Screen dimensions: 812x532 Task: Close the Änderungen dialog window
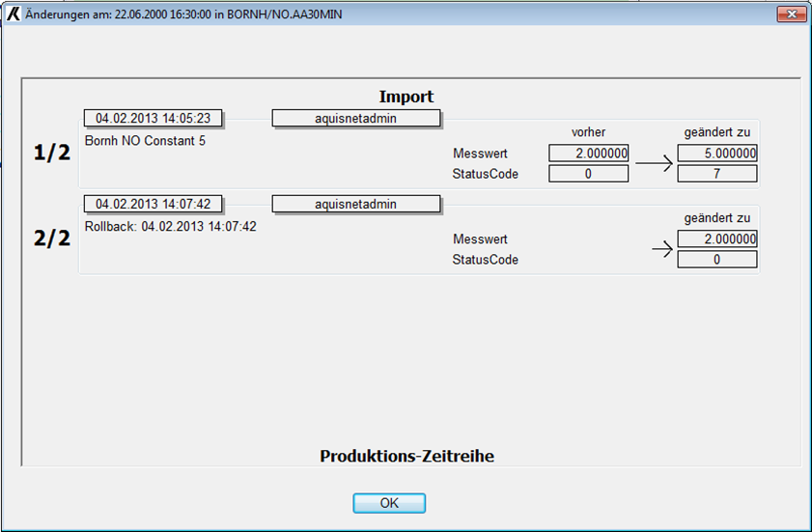(790, 14)
